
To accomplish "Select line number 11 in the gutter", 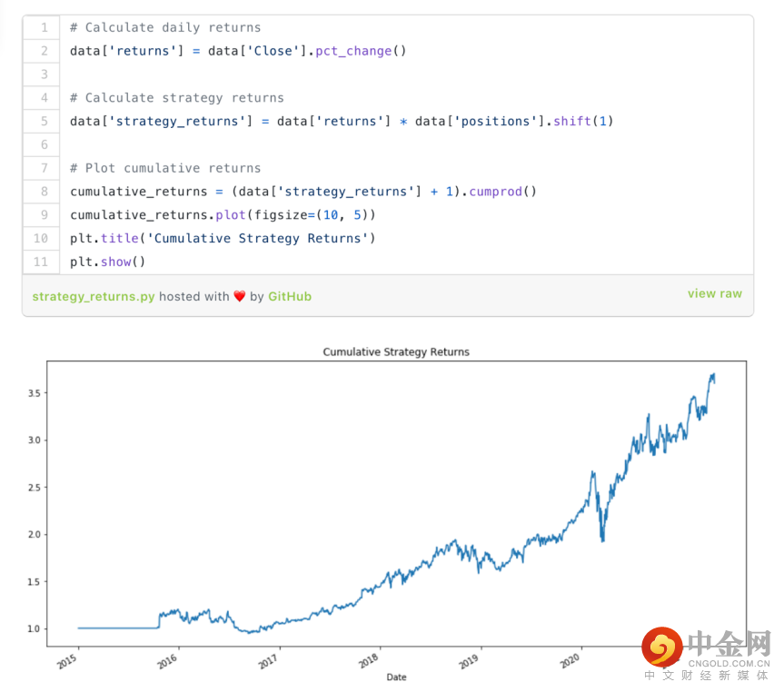I will tap(42, 262).
